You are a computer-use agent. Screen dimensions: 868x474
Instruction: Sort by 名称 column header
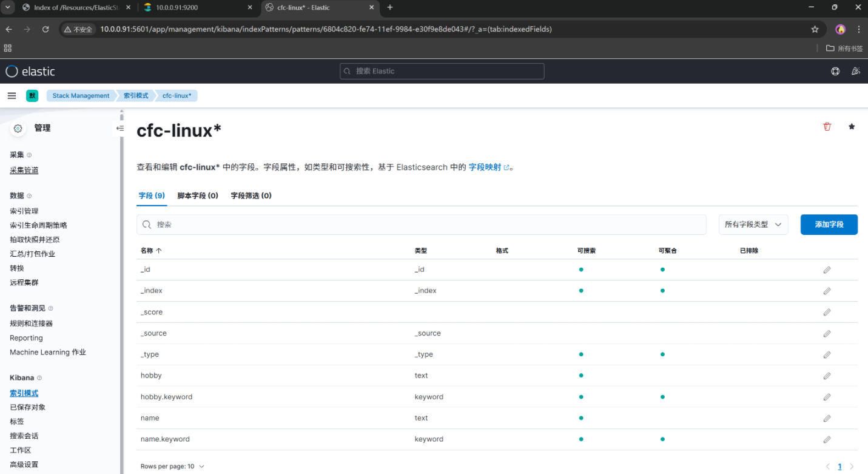tap(151, 250)
